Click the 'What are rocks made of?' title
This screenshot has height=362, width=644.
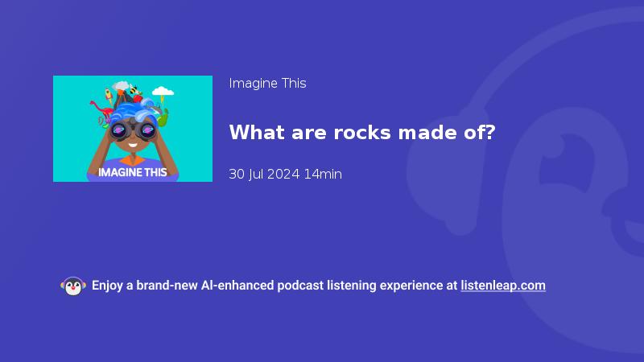pyautogui.click(x=362, y=133)
